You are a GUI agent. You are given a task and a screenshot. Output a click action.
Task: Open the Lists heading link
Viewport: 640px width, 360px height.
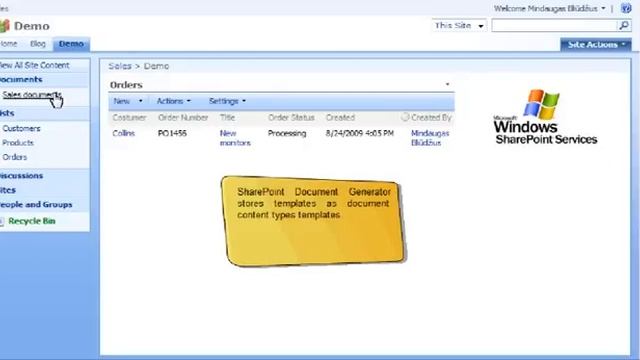point(7,113)
